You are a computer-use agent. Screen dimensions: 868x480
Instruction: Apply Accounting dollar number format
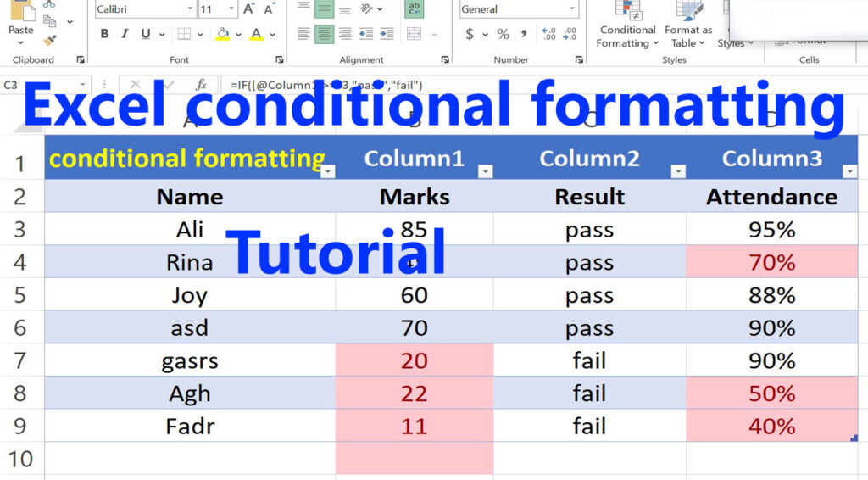(470, 34)
